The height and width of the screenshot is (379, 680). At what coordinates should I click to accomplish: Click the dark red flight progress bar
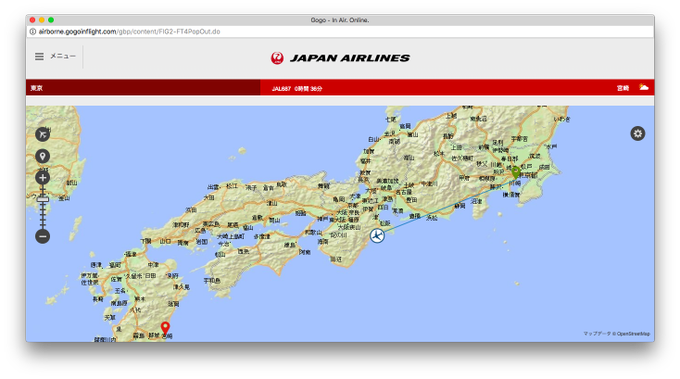pyautogui.click(x=143, y=88)
